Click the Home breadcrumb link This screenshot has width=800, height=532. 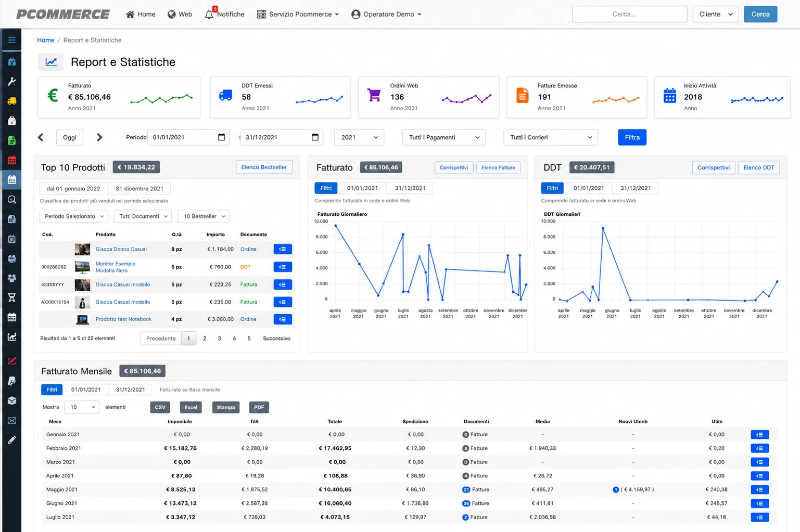pos(46,40)
